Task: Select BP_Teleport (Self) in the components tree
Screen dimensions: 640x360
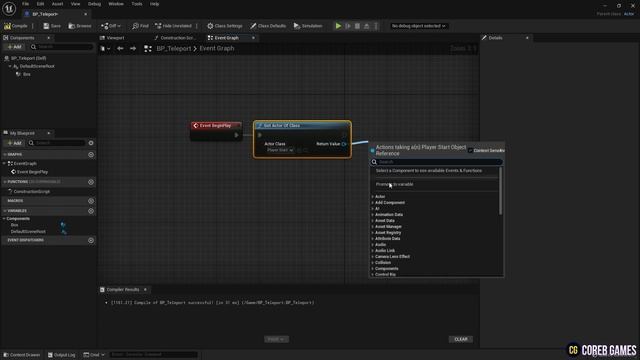Action: click(28, 58)
